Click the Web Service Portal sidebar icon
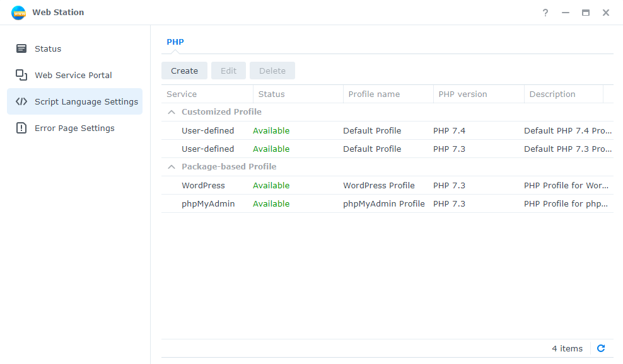This screenshot has height=364, width=623. click(21, 75)
